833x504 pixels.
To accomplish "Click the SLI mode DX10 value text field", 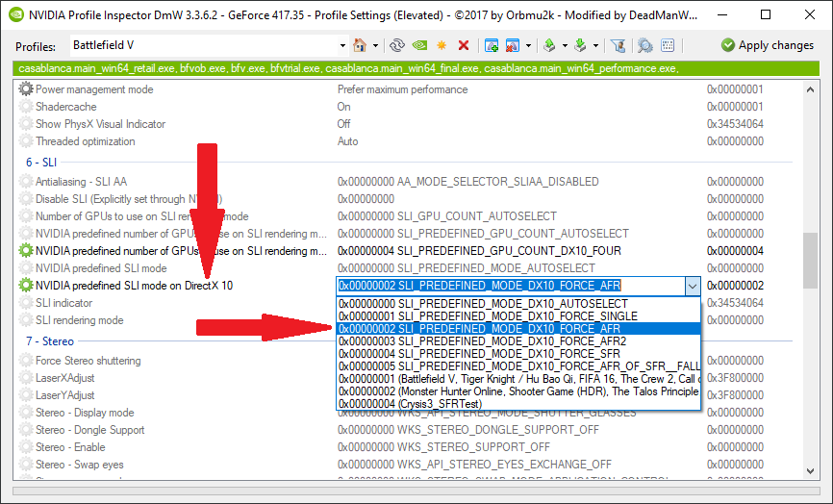I will tap(511, 286).
